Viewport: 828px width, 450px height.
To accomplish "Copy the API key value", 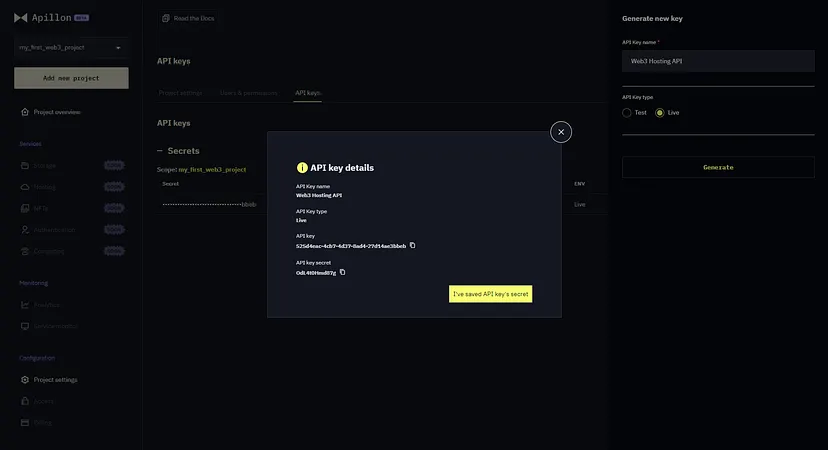I will pos(412,245).
